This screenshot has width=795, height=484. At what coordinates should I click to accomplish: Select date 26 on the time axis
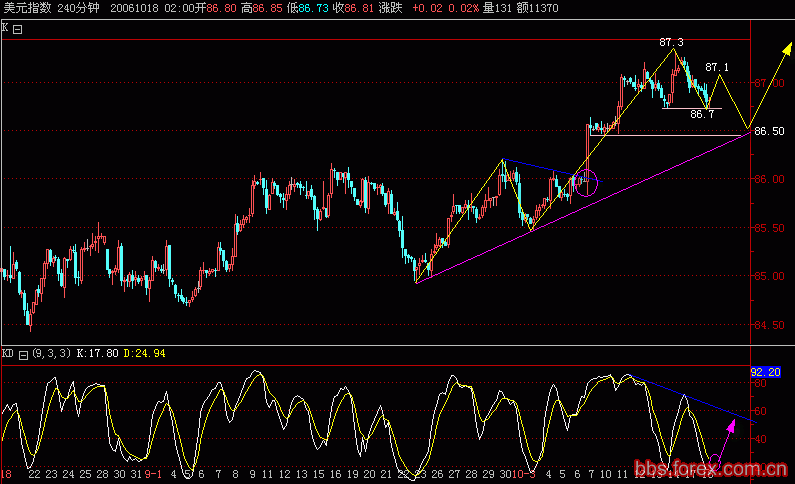tap(437, 474)
